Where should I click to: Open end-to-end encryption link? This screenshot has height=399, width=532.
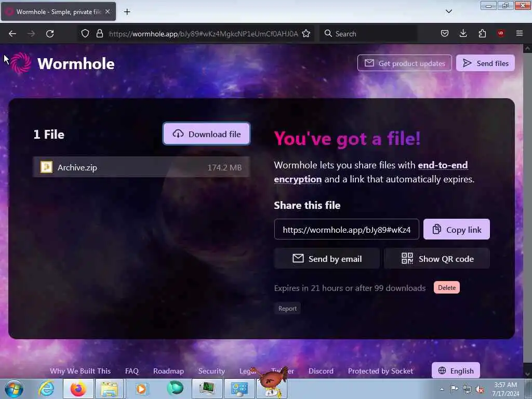(x=443, y=165)
